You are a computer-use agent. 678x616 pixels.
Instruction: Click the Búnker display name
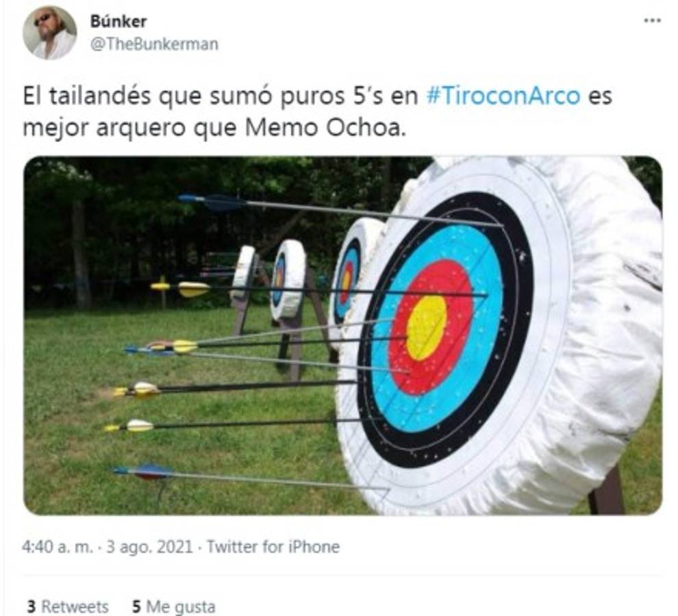tap(118, 21)
